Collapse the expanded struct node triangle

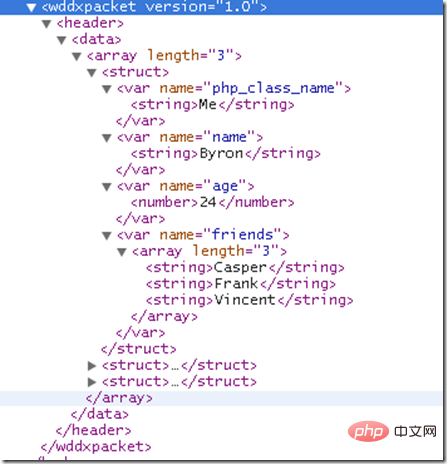tap(91, 73)
